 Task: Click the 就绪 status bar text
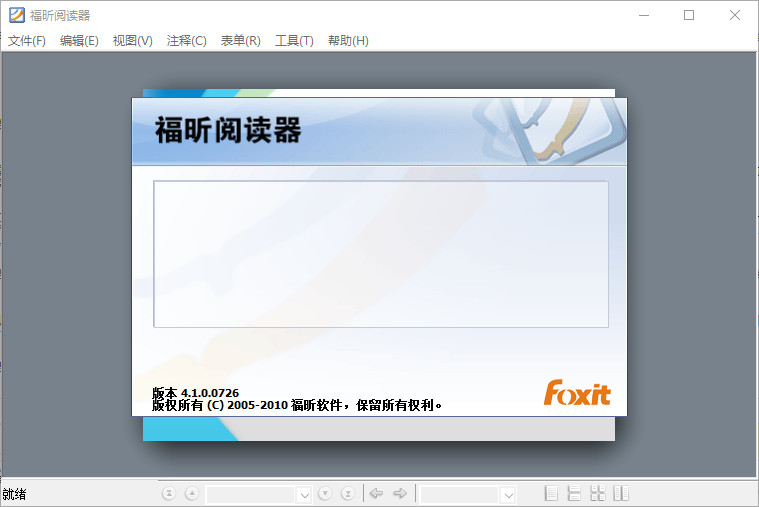(14, 494)
